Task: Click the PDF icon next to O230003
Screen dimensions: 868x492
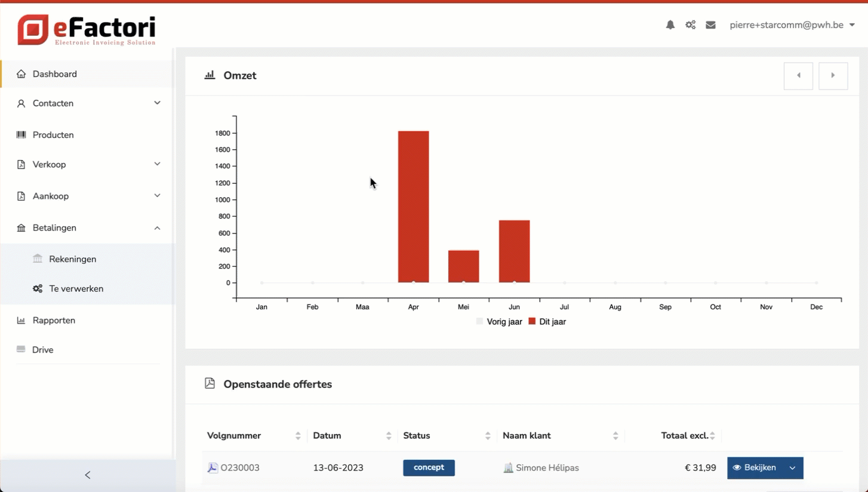Action: 212,468
